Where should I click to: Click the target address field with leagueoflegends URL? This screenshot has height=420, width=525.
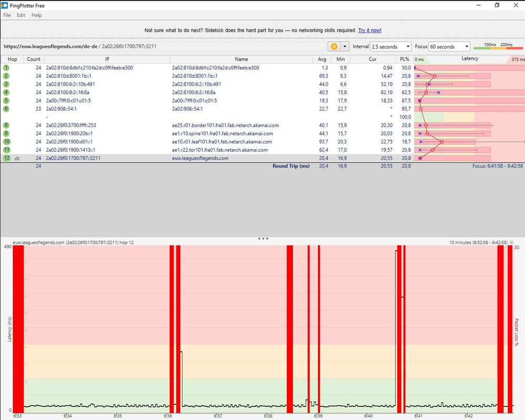[x=164, y=47]
